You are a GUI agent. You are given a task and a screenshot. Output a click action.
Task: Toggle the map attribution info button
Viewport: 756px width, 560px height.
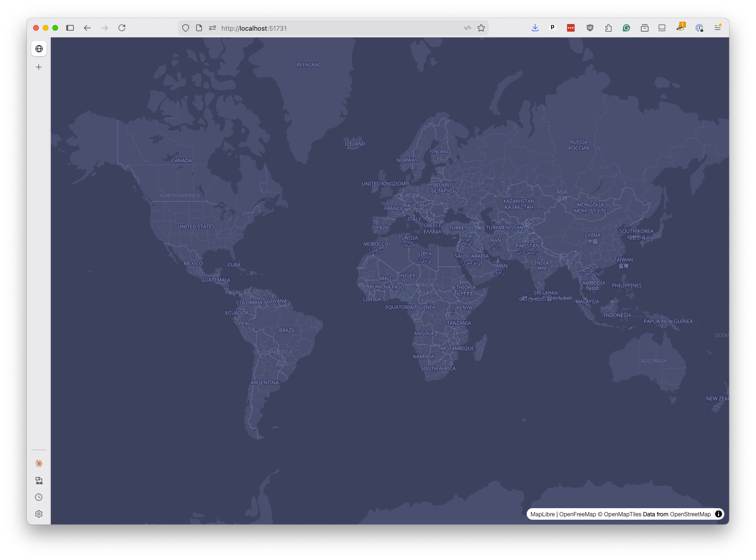click(x=719, y=514)
